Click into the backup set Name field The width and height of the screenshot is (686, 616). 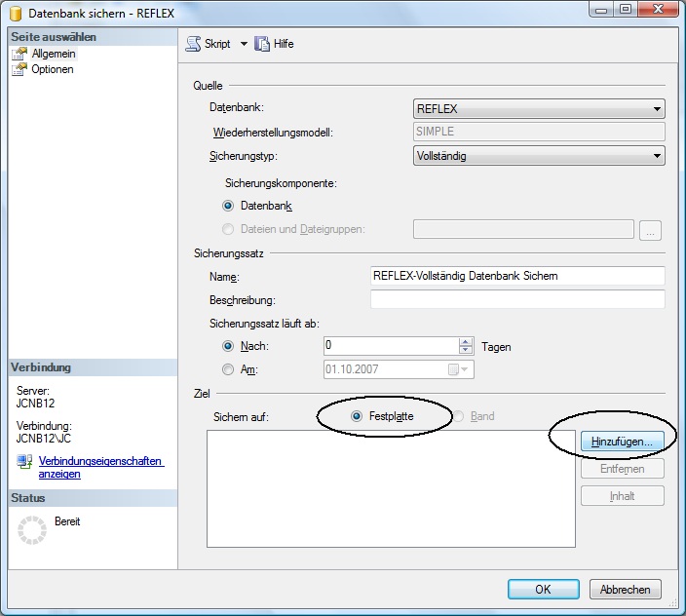click(x=517, y=276)
